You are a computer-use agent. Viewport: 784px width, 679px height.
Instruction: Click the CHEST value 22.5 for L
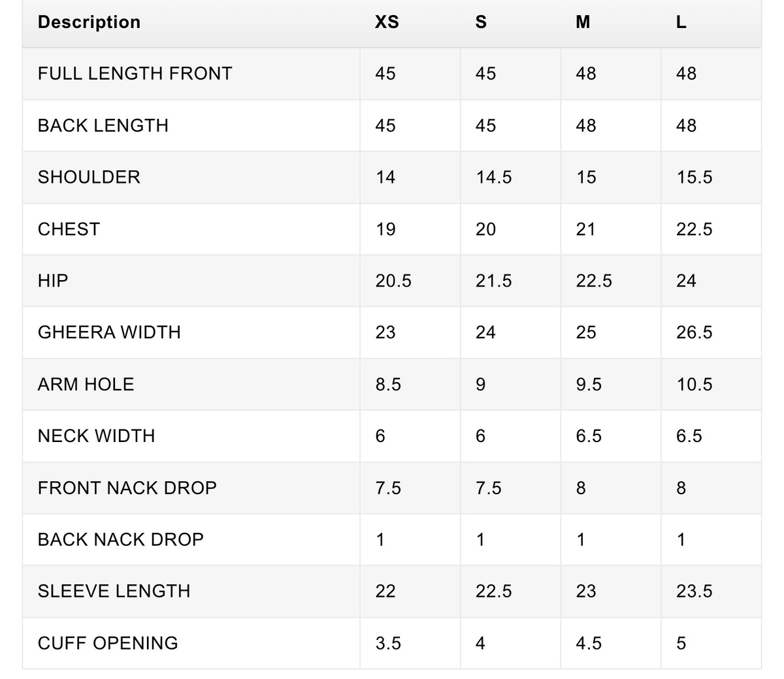[694, 229]
